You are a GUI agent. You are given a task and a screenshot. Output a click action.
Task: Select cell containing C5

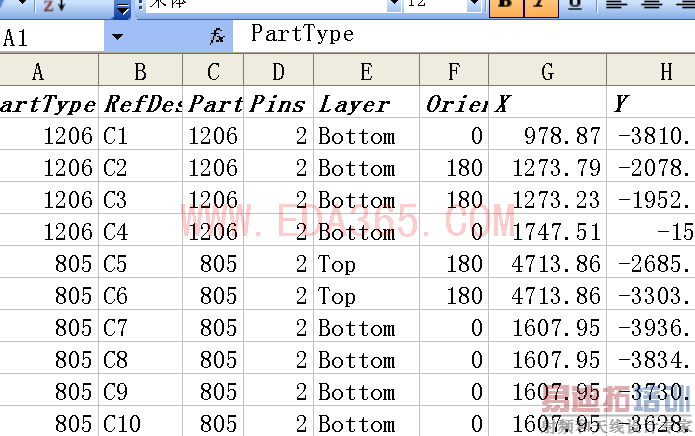coord(141,262)
